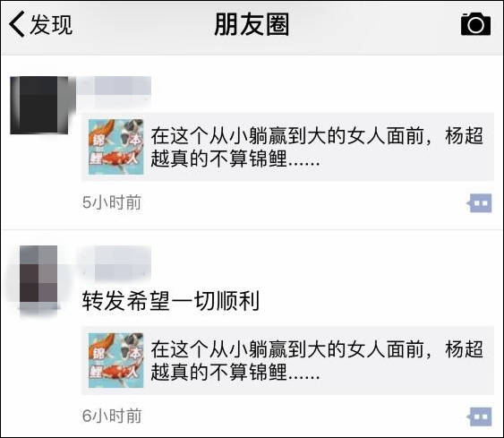Image resolution: width=504 pixels, height=438 pixels.
Task: Tap the 朋友圈 title in header
Action: click(252, 24)
